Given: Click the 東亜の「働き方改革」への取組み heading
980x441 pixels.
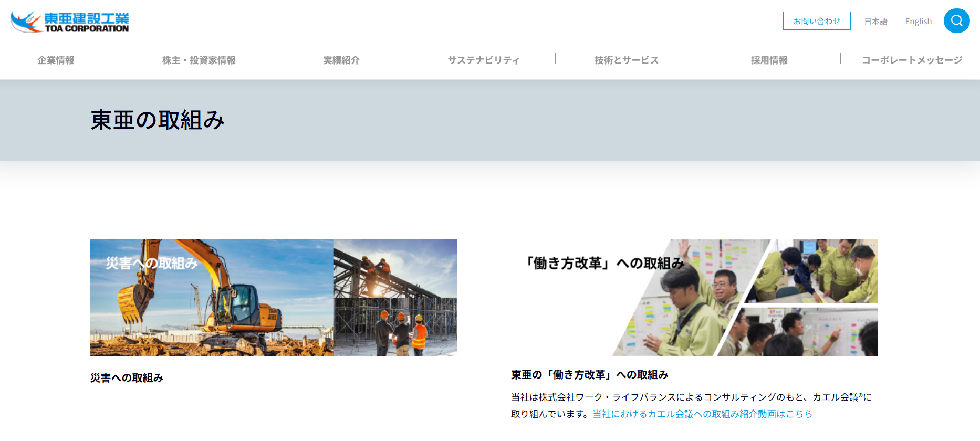Looking at the screenshot, I should [589, 375].
